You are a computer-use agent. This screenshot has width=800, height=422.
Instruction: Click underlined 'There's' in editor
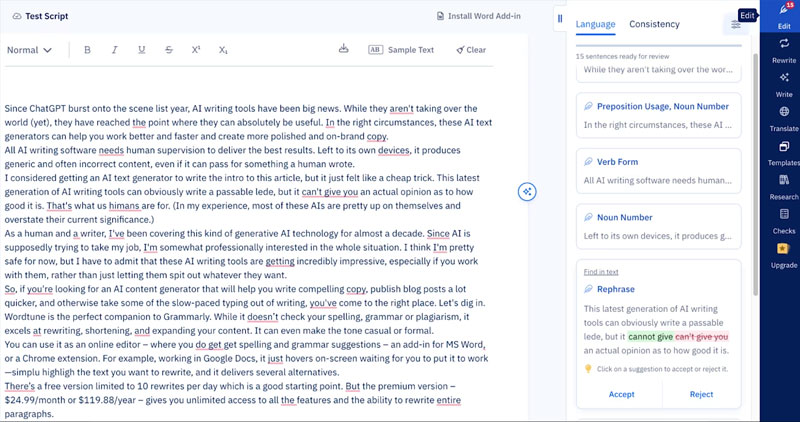(21, 386)
